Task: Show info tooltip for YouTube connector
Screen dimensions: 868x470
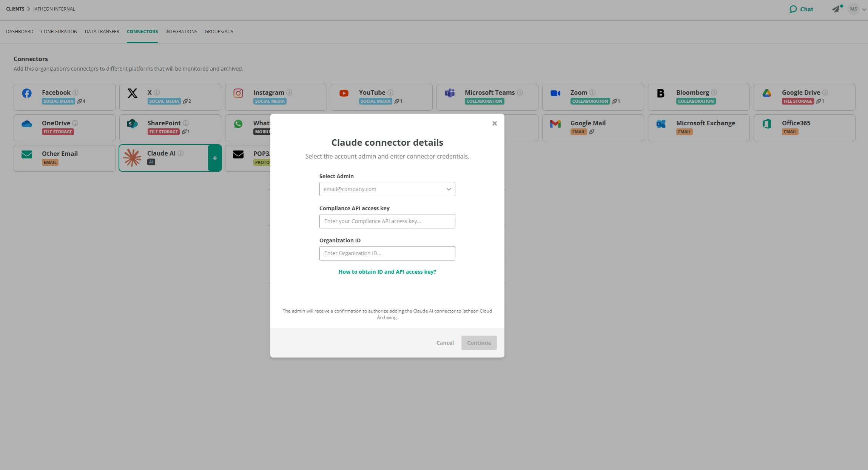Action: pyautogui.click(x=390, y=92)
